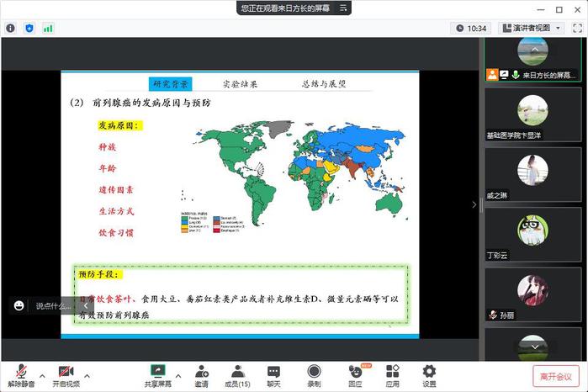Open the 邀请 invite icon

(201, 375)
